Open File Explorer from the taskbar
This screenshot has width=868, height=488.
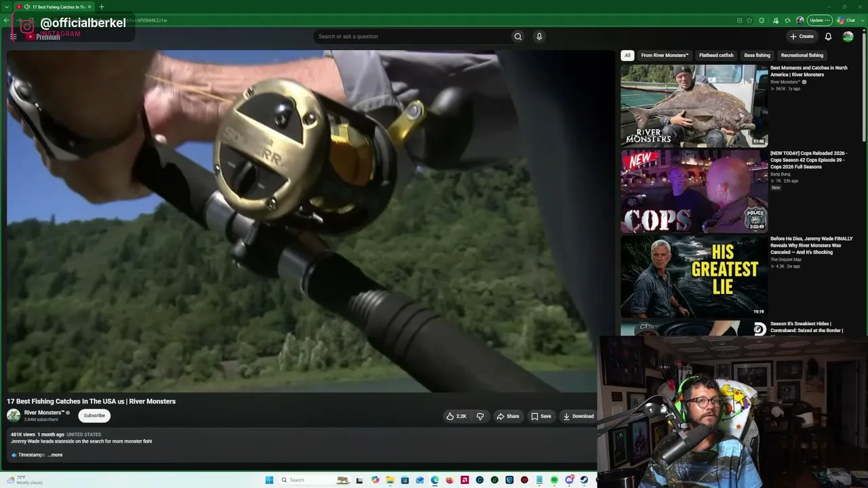click(x=390, y=480)
